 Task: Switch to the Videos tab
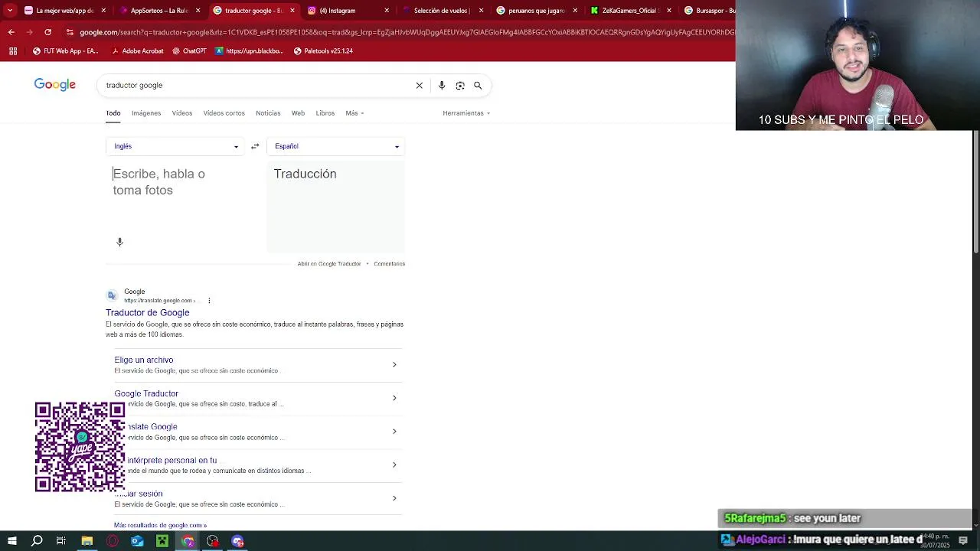pos(182,113)
